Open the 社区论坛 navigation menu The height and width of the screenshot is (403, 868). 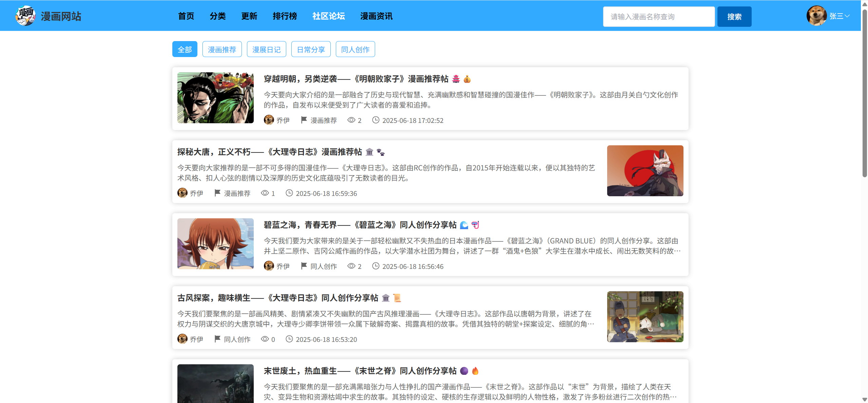coord(328,16)
